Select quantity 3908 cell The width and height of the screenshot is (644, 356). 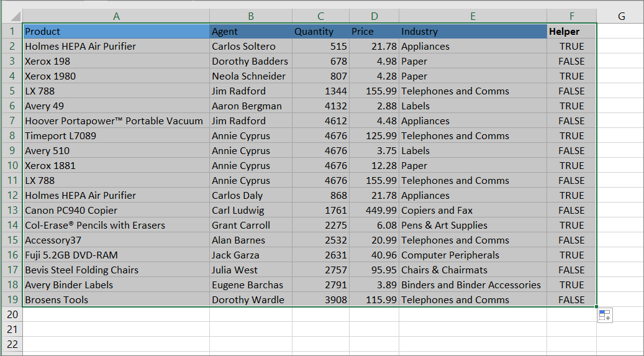pos(321,299)
